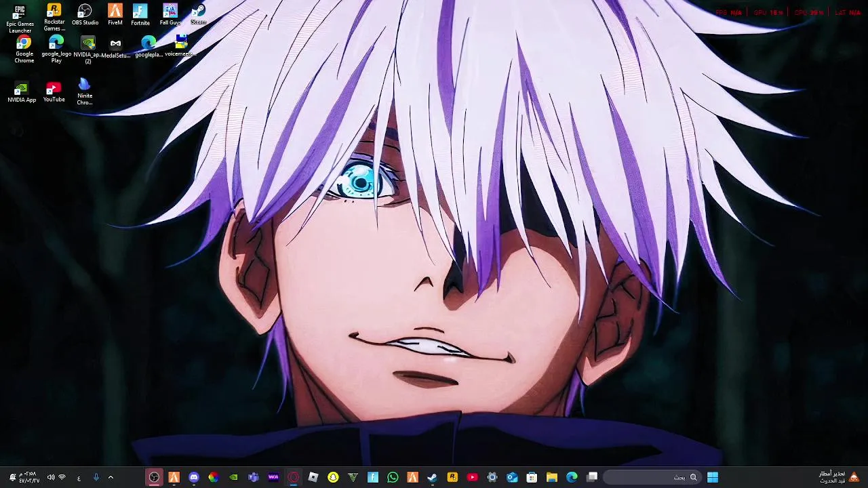Open Steam from the taskbar
This screenshot has width=868, height=488.
(432, 477)
